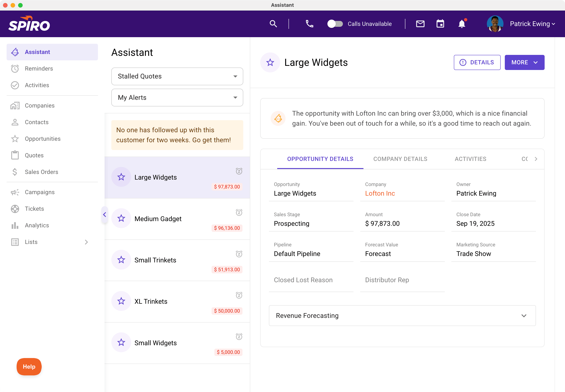Expand the Lists submenu chevron

pos(86,242)
